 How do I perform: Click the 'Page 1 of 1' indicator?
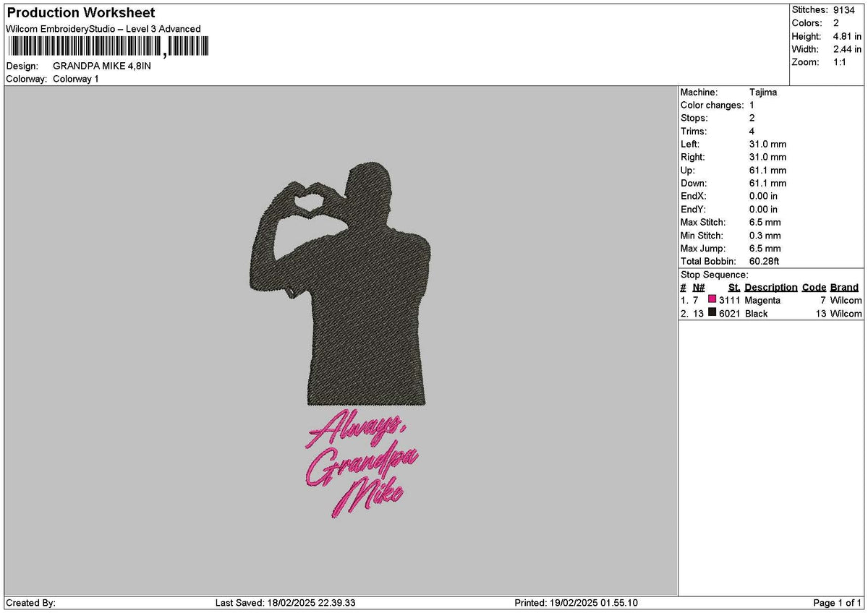(x=838, y=603)
